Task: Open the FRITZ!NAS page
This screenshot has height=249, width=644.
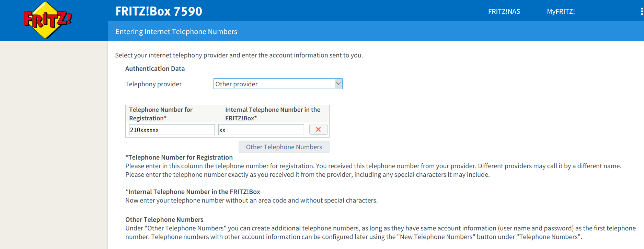Action: coord(504,11)
